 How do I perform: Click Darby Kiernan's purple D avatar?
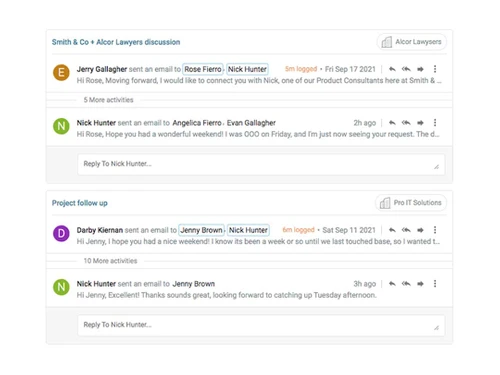pyautogui.click(x=61, y=233)
